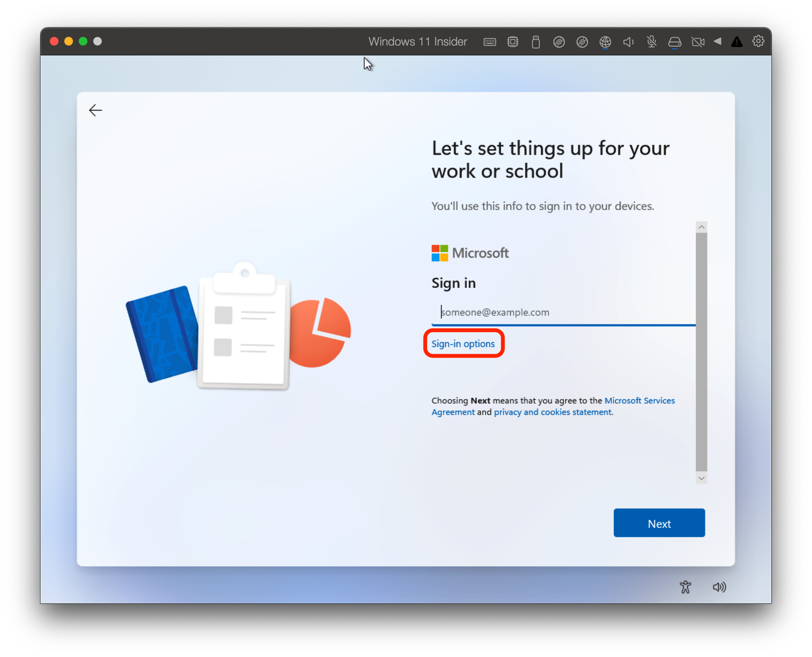Viewport: 812px width, 657px height.
Task: Click the first CD/DVD drive icon
Action: pos(558,42)
